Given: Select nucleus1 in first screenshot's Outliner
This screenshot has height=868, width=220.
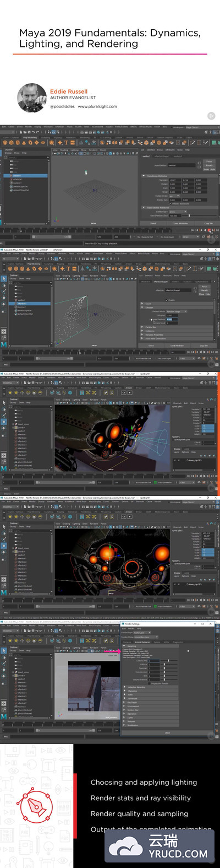Looking at the screenshot, I should click(x=18, y=183).
